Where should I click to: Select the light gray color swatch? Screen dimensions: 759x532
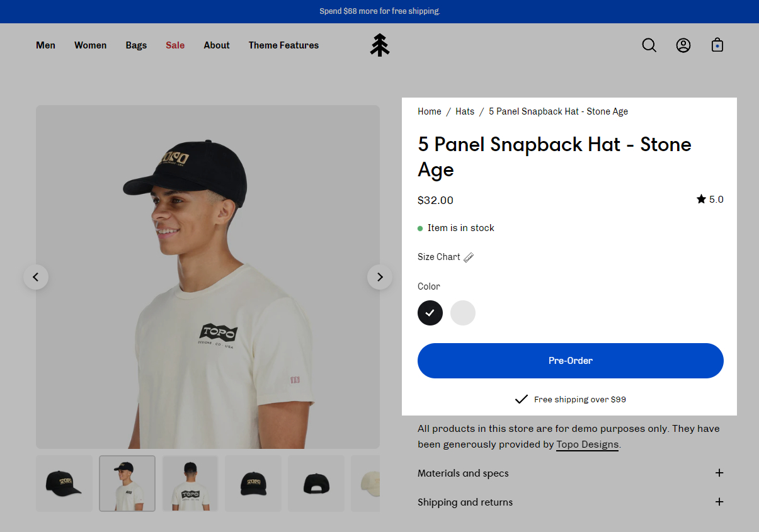tap(463, 313)
